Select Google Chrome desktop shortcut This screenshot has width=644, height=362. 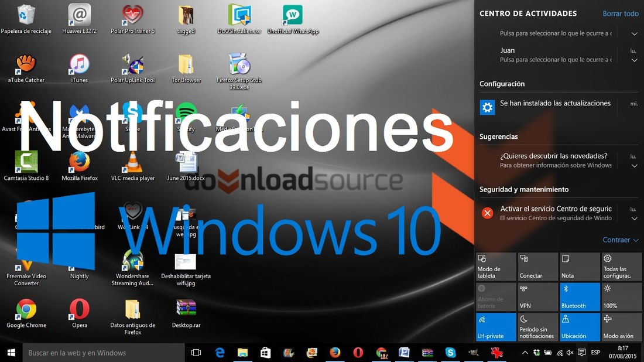(26, 313)
